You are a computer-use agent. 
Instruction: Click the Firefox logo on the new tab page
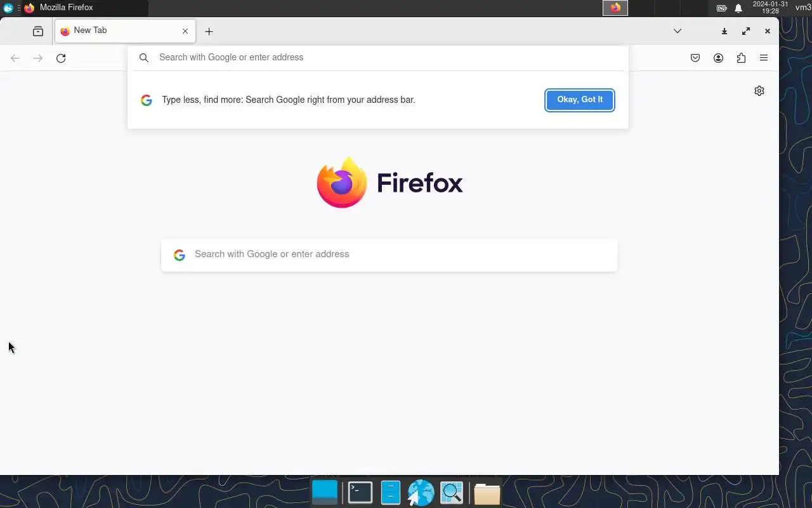point(342,183)
